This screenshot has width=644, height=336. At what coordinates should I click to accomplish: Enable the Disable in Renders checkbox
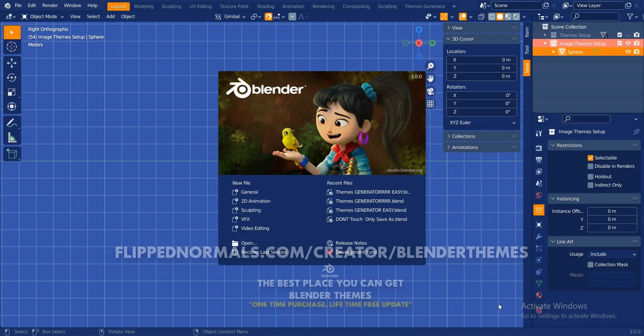coord(591,166)
